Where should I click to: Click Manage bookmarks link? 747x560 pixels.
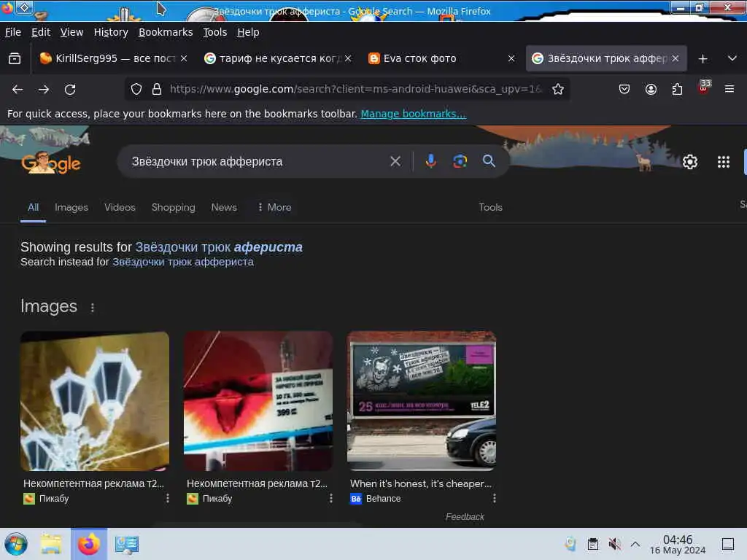[x=413, y=114]
